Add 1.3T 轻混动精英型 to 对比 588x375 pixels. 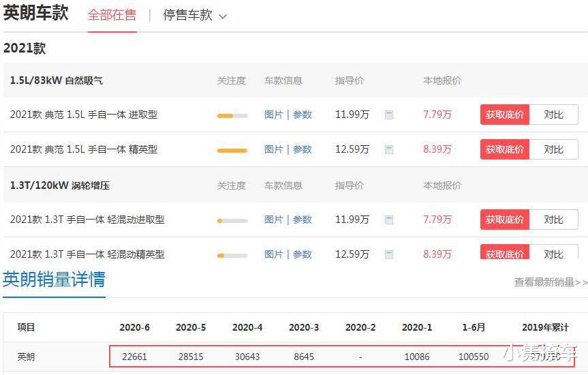pyautogui.click(x=553, y=252)
